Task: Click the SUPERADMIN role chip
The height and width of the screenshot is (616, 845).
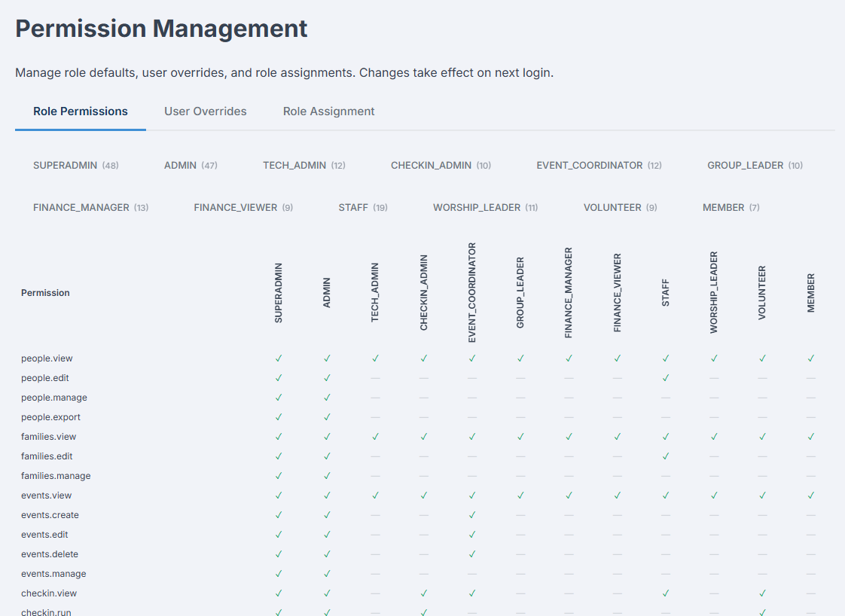Action: coord(75,165)
